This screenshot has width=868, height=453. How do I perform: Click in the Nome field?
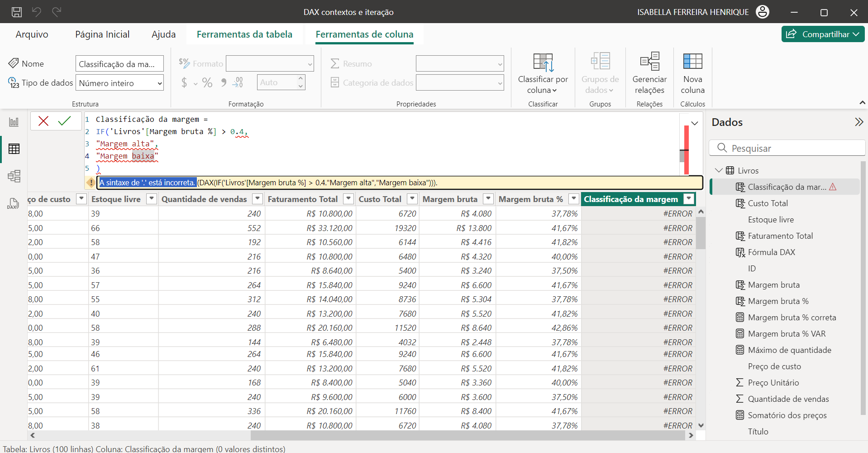pos(119,64)
